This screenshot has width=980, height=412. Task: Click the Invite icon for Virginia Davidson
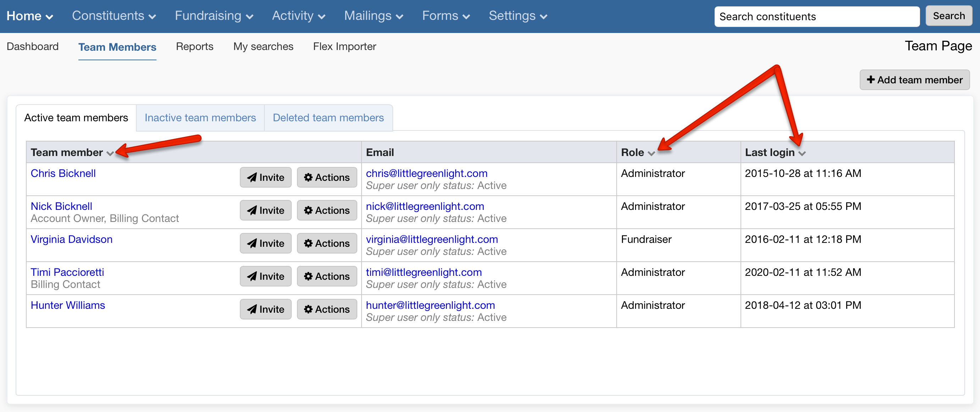[253, 243]
